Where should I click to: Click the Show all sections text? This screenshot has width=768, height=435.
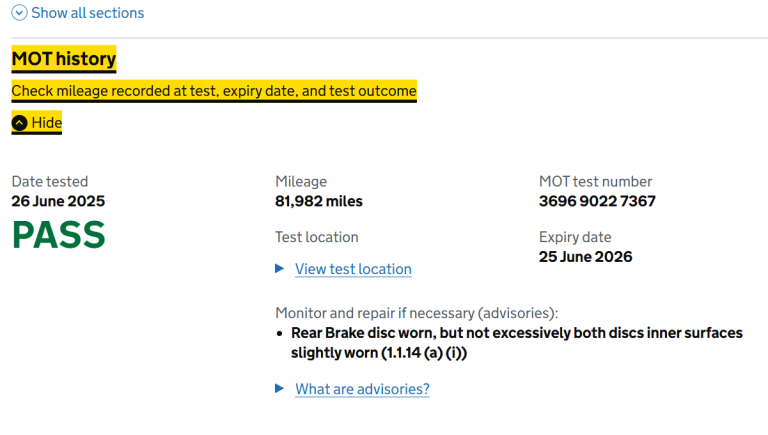87,13
